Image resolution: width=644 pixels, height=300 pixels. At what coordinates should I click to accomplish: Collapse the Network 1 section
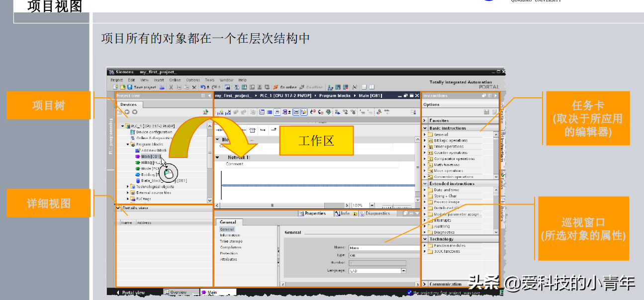[x=218, y=157]
